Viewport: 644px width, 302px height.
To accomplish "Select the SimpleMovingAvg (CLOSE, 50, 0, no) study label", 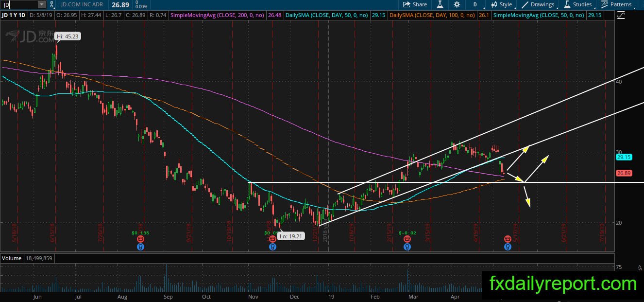I will coord(539,16).
